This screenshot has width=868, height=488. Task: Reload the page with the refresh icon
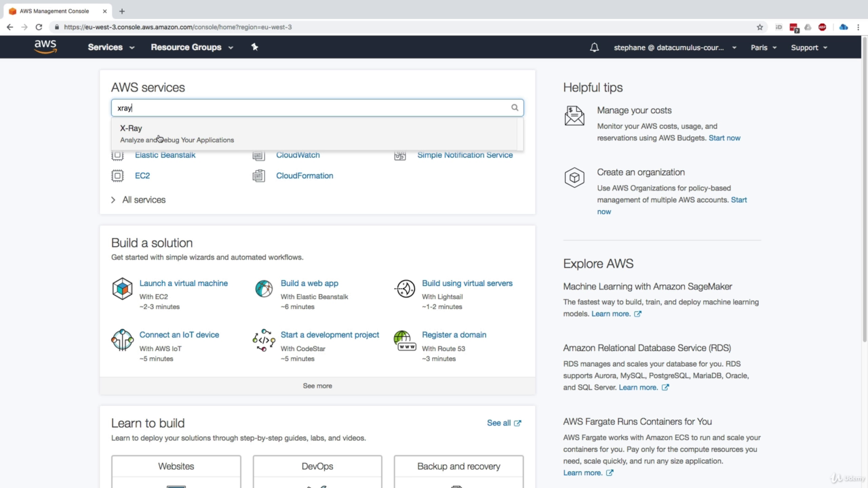39,27
